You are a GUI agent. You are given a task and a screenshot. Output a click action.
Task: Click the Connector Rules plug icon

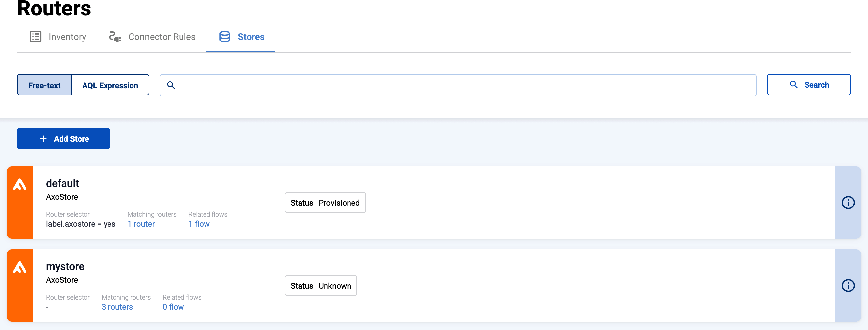[115, 37]
